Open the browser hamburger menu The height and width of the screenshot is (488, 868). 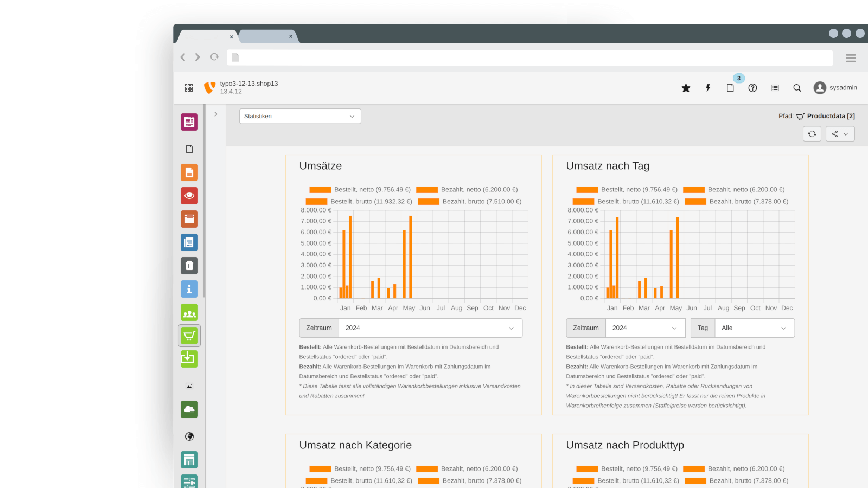point(851,58)
